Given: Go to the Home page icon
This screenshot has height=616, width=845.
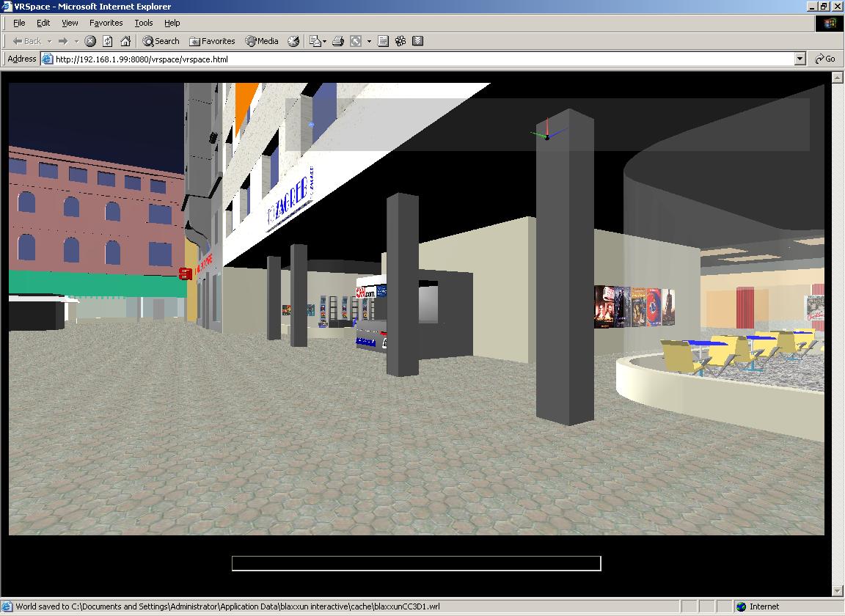Looking at the screenshot, I should tap(125, 41).
